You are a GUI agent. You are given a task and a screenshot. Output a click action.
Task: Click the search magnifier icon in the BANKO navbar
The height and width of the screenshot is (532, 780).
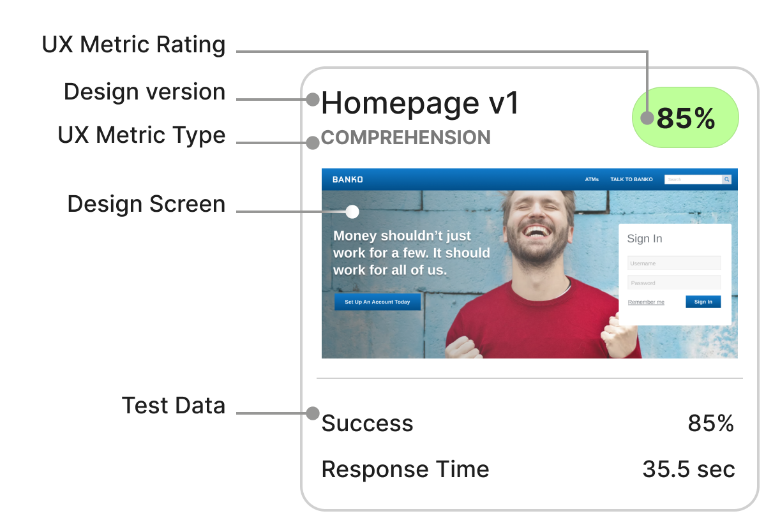point(726,179)
